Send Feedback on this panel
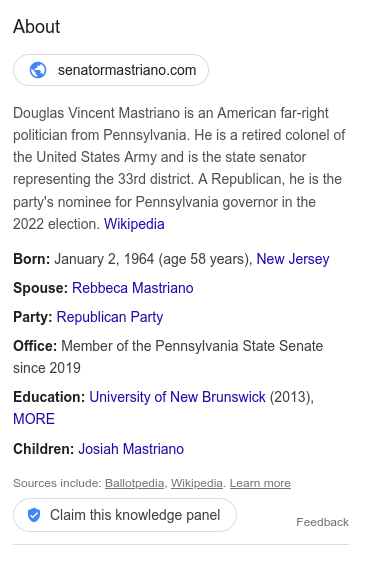 (322, 522)
